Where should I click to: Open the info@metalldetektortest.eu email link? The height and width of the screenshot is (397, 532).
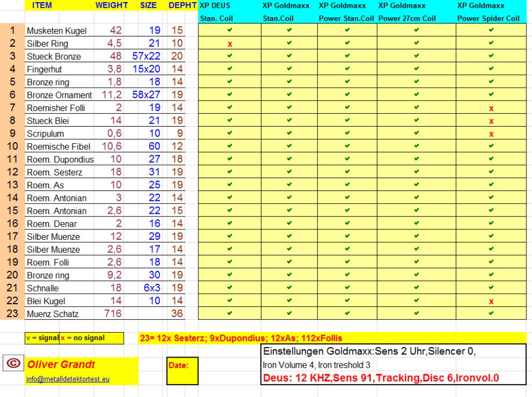(68, 379)
